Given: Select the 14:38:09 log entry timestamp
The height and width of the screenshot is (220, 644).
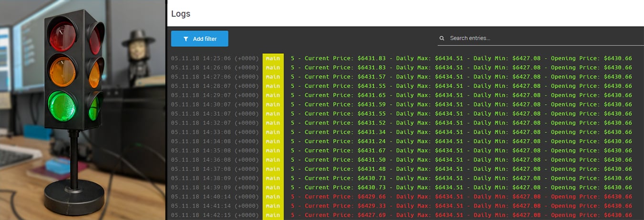Looking at the screenshot, I should pyautogui.click(x=215, y=178).
